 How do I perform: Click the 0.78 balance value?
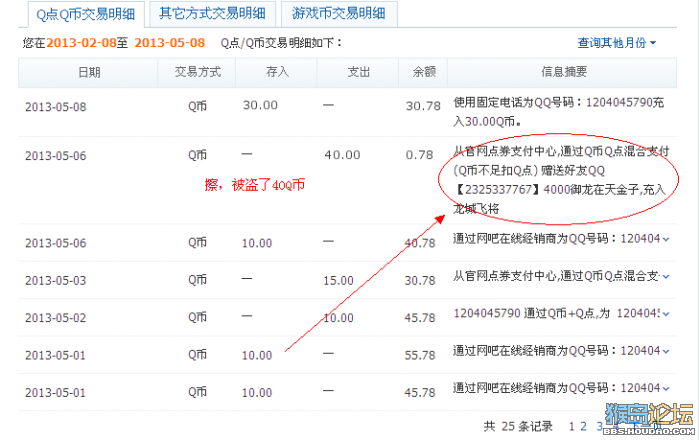tap(419, 155)
